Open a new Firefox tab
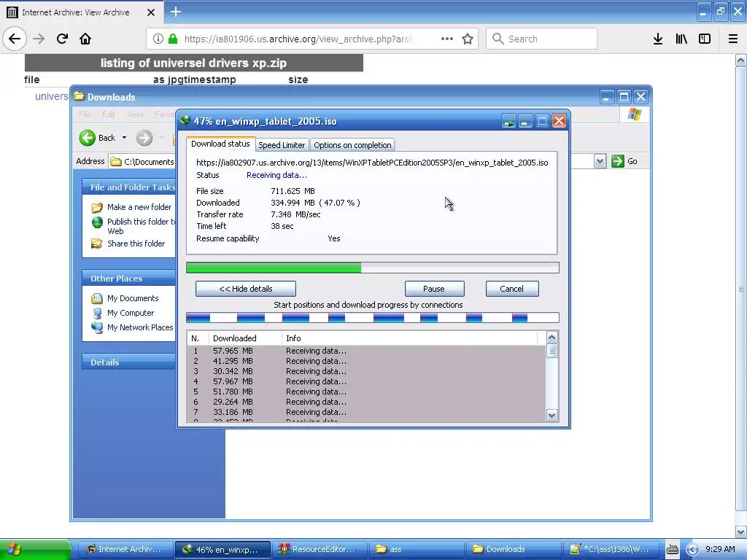Viewport: 747px width, 560px height. pos(176,12)
